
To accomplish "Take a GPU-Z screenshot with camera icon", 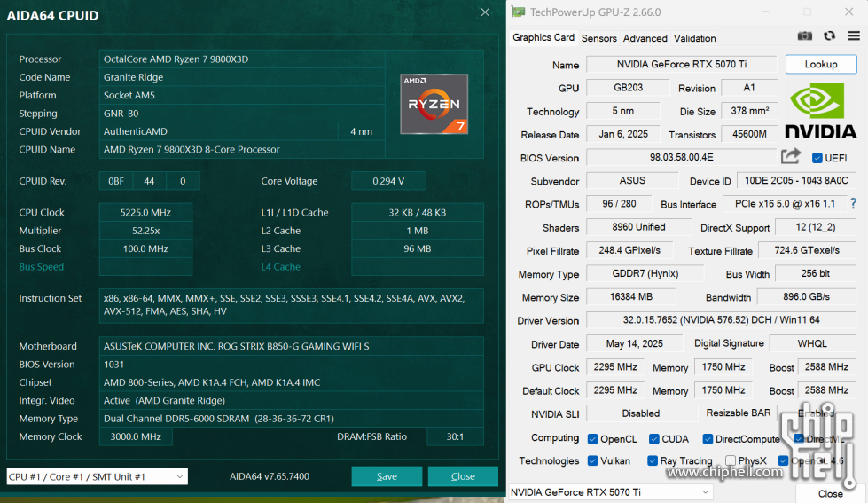I will click(804, 36).
